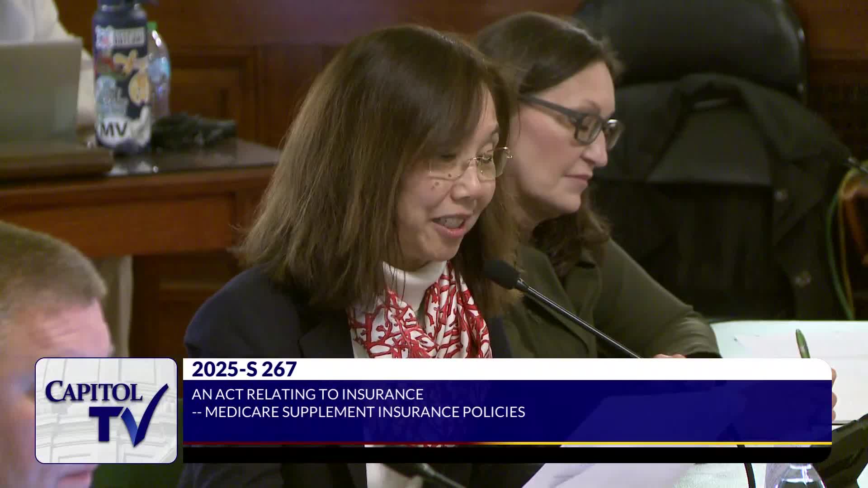This screenshot has height=488, width=868.
Task: Click the green pen on the table
Action: 802,344
